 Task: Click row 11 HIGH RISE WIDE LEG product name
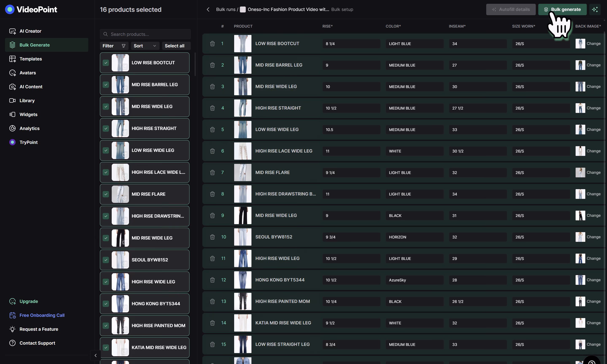[277, 258]
